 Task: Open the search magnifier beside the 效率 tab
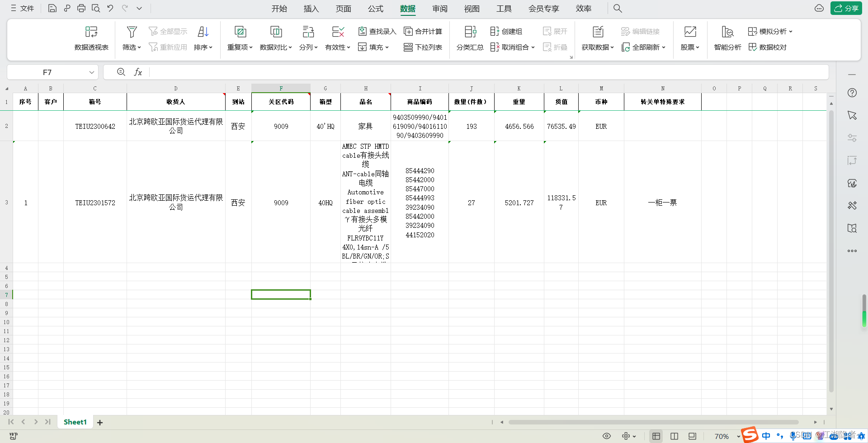click(x=618, y=8)
